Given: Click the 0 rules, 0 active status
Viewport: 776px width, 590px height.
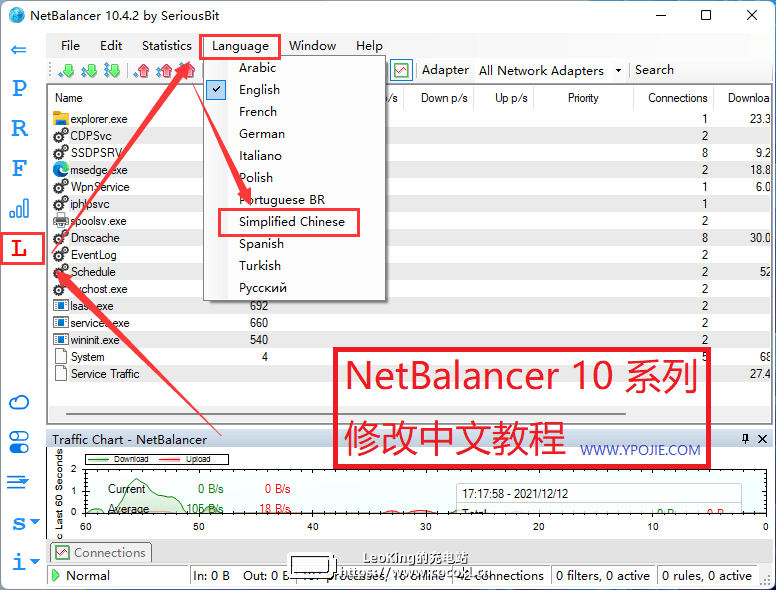Looking at the screenshot, I should click(707, 576).
